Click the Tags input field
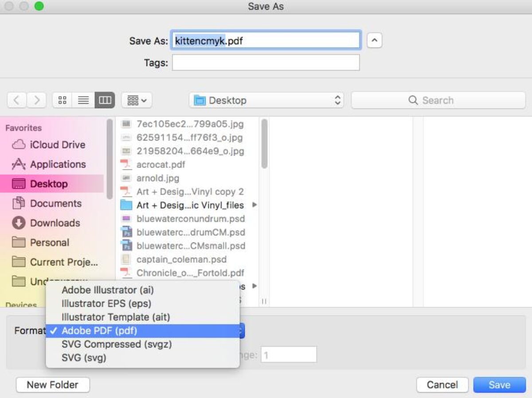532x398 pixels. [x=266, y=62]
